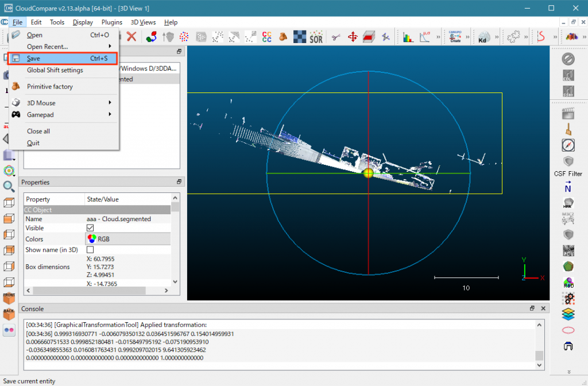Enable Show name (in 3D) checkbox
This screenshot has width=588, height=386.
point(90,250)
